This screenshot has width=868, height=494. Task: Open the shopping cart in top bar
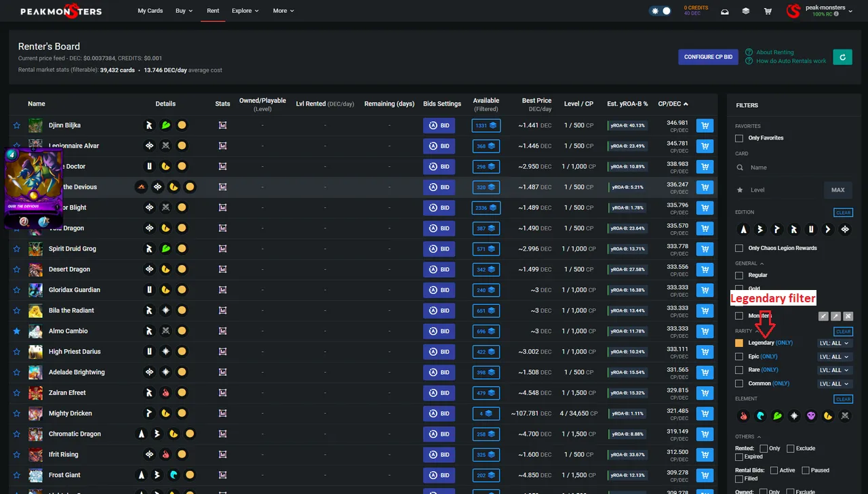768,11
